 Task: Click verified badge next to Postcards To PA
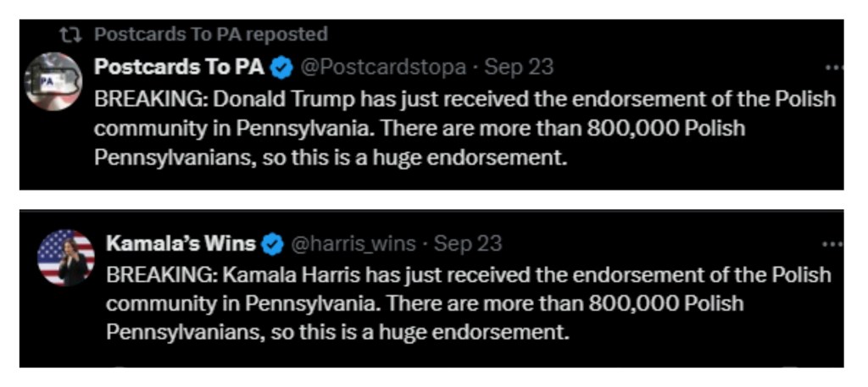click(x=281, y=67)
